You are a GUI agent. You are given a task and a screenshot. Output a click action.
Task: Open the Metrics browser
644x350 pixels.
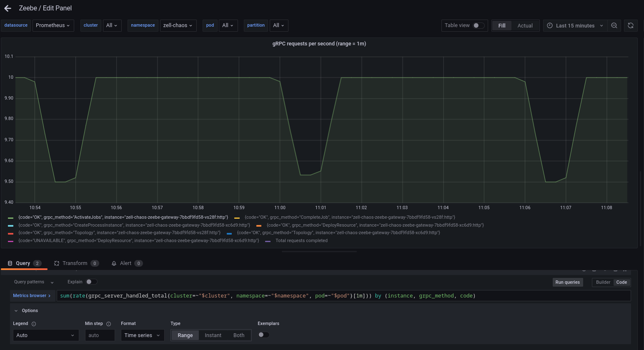pyautogui.click(x=32, y=296)
